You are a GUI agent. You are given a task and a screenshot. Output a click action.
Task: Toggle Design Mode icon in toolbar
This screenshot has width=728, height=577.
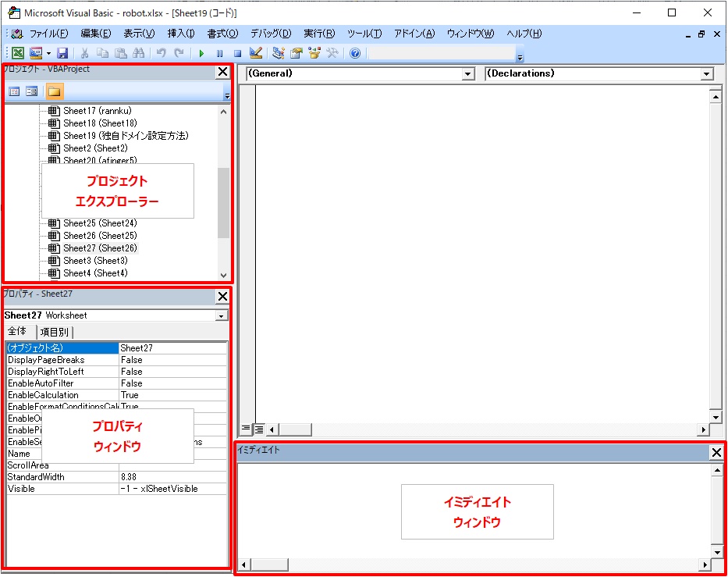click(255, 53)
